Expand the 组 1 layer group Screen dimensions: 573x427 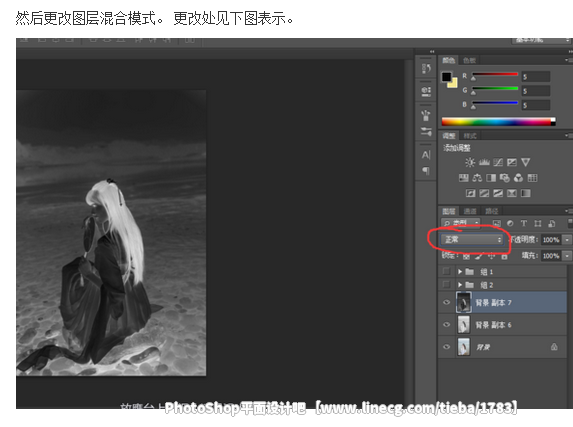coord(460,272)
